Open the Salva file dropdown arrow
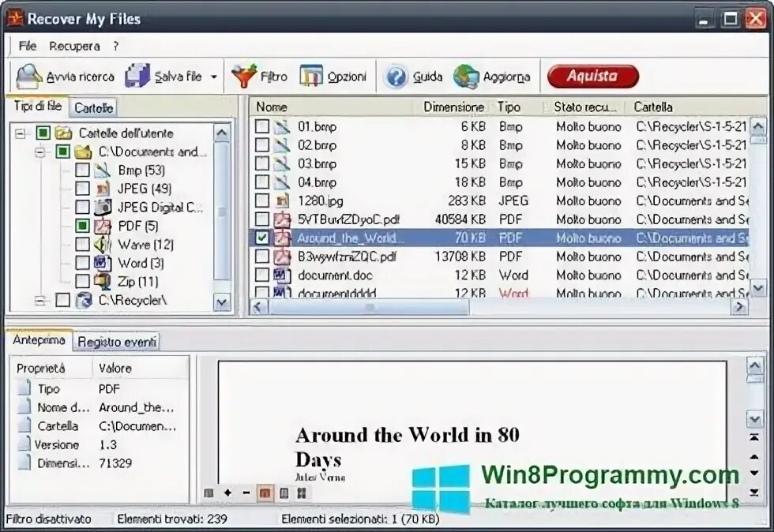This screenshot has height=532, width=774. click(x=214, y=77)
